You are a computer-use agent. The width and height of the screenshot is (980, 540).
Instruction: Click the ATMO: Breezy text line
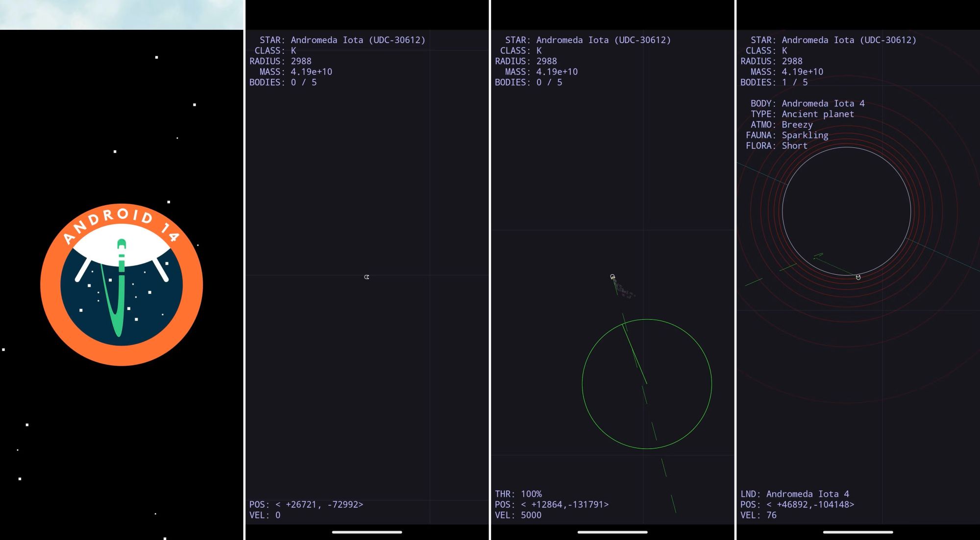click(x=782, y=124)
